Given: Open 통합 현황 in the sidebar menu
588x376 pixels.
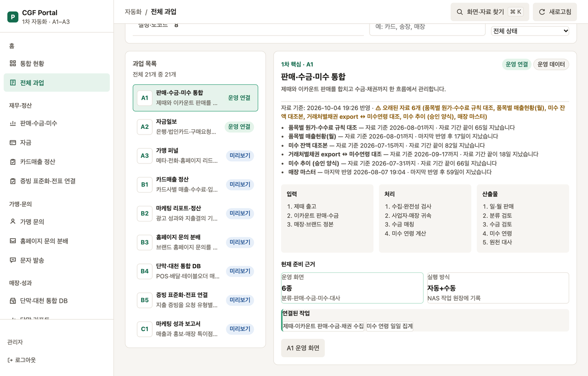Looking at the screenshot, I should [x=57, y=63].
